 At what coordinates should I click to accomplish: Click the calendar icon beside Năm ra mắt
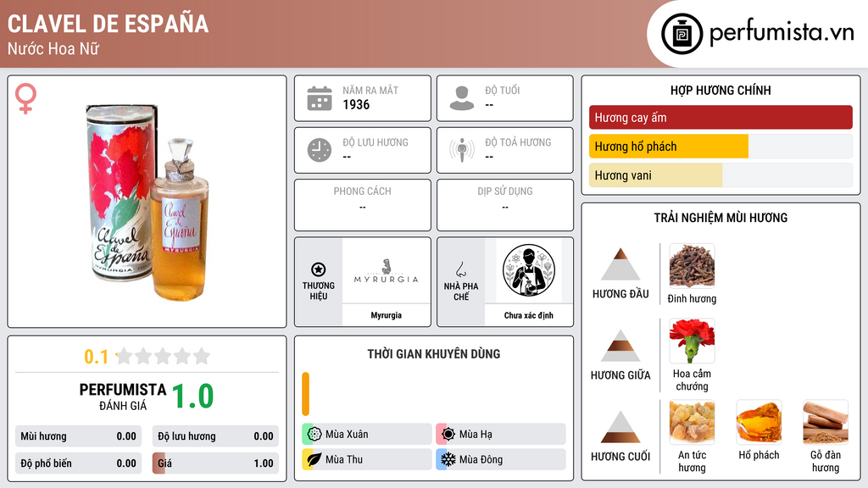tap(320, 98)
